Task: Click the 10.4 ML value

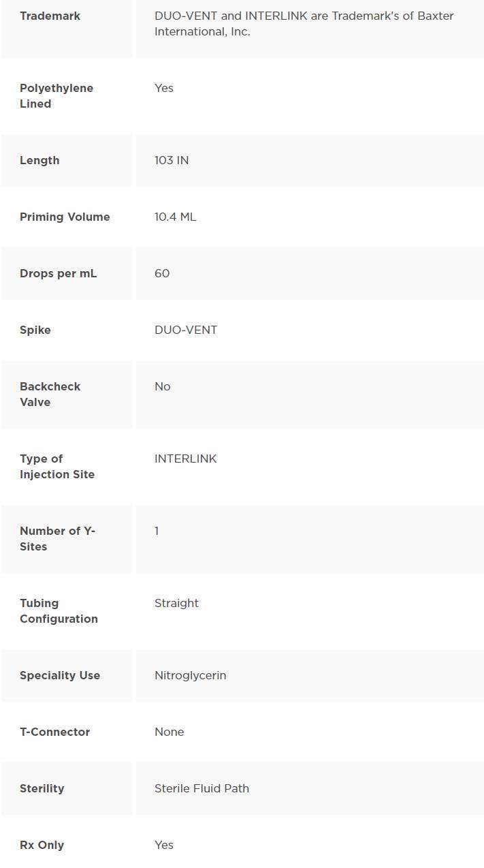Action: (x=175, y=217)
